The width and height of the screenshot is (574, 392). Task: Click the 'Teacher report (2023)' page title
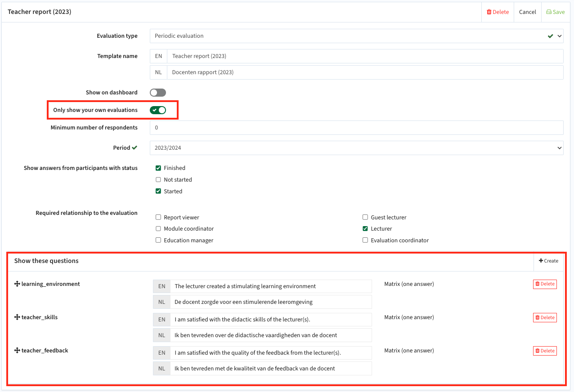pos(40,12)
